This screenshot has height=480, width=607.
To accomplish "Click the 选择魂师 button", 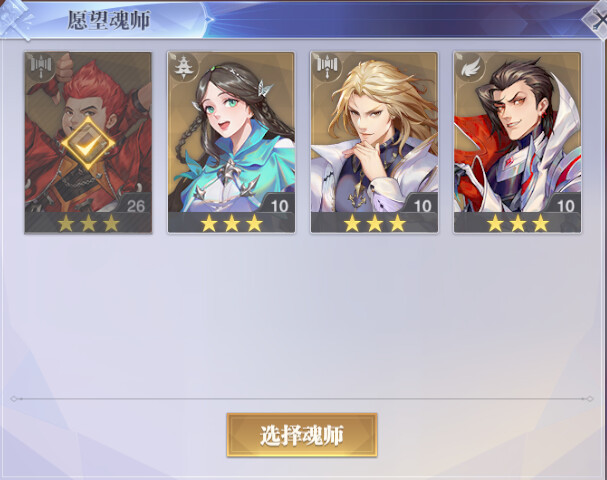I will pos(302,435).
